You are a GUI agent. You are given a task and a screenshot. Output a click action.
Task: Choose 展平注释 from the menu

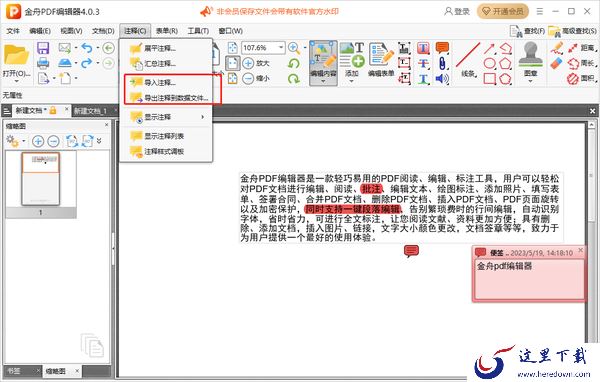[x=166, y=48]
